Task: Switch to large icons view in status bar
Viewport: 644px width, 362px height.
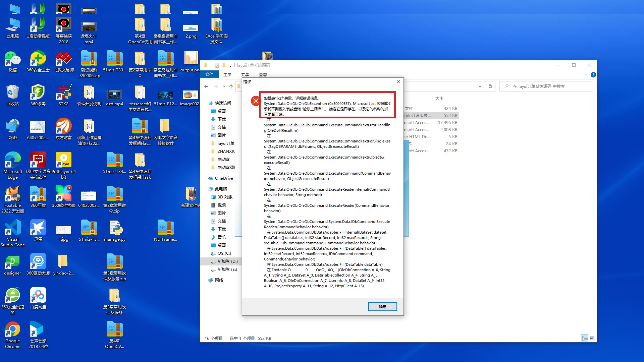Action: [592, 339]
